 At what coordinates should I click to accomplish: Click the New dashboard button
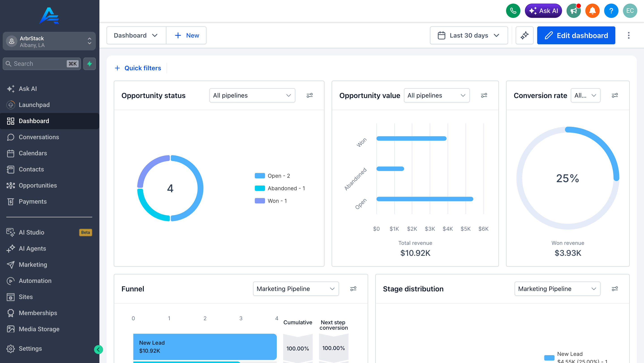point(186,36)
